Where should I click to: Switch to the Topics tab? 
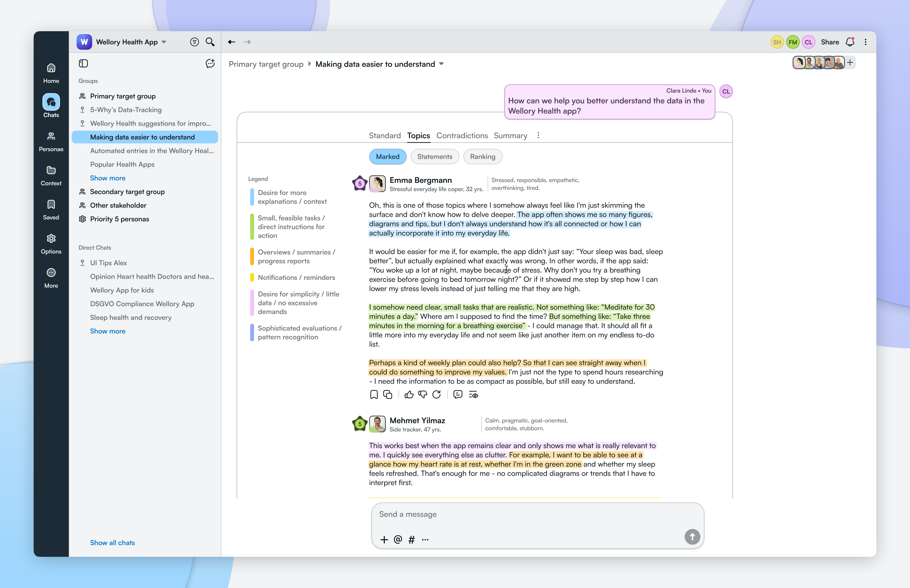coord(418,136)
